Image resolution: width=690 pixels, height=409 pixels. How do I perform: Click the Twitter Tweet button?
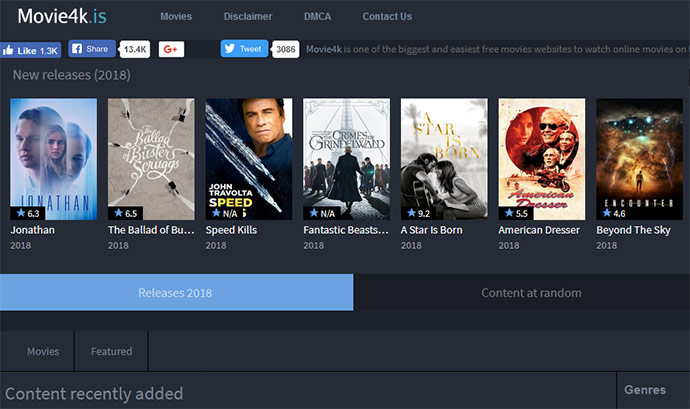pos(244,49)
